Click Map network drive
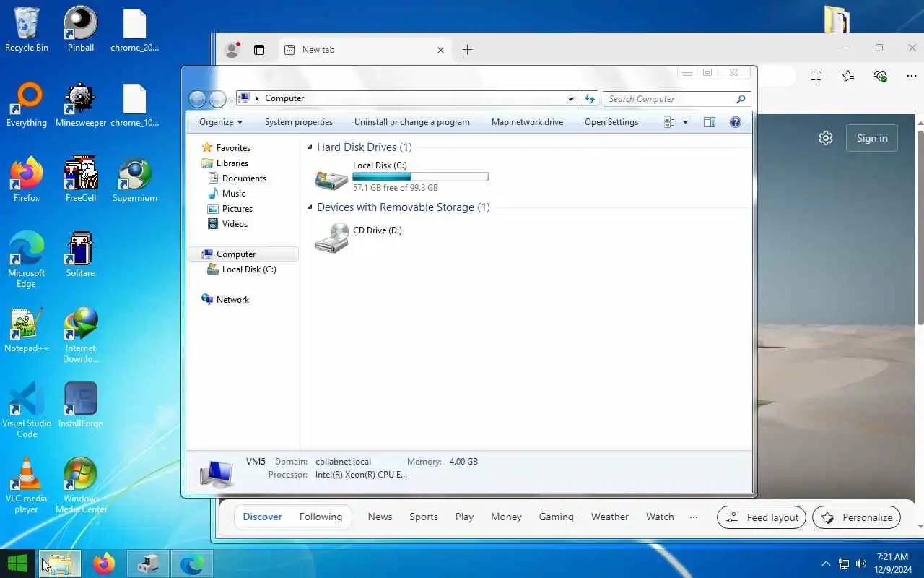The width and height of the screenshot is (924, 578). coord(527,122)
